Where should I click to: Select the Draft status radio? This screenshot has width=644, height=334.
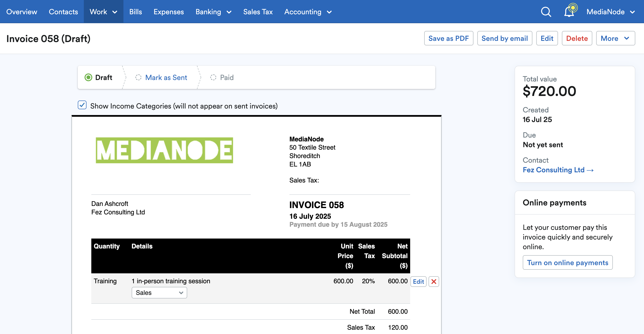coord(89,77)
